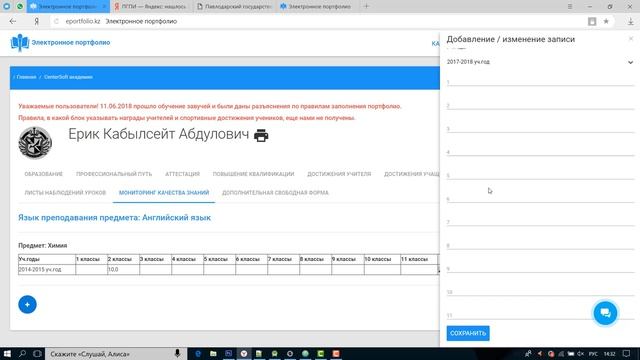Screen dimensions: 640x360
Task: Click the 10,0 value in 2 классы column
Action: 113,269
